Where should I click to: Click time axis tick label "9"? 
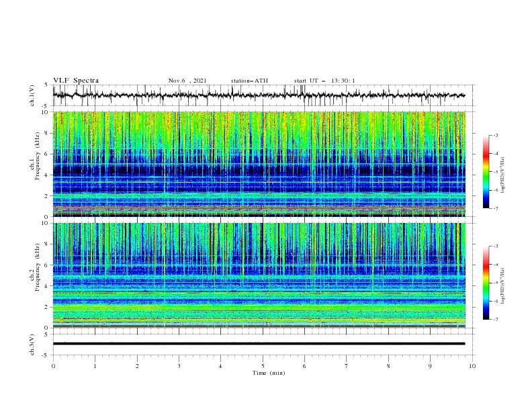430,366
